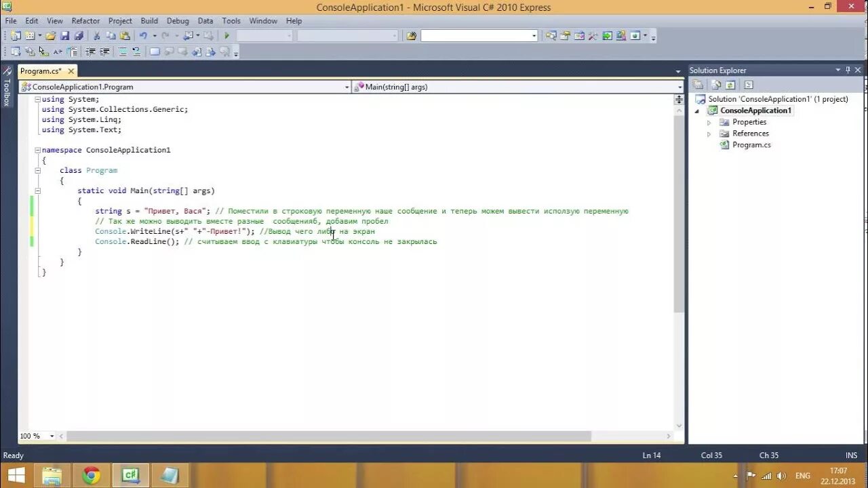Select the Solution 'ConsoleApplication1' root node
This screenshot has height=488, width=868.
[x=778, y=99]
